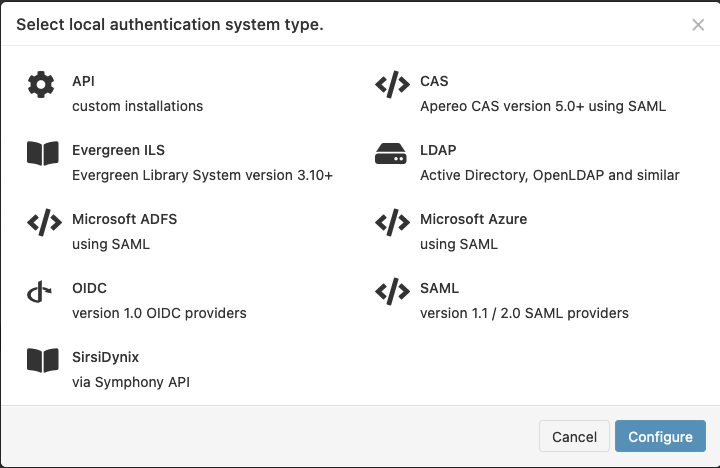The height and width of the screenshot is (468, 720).
Task: Choose the Microsoft Azure option label
Action: pos(473,219)
